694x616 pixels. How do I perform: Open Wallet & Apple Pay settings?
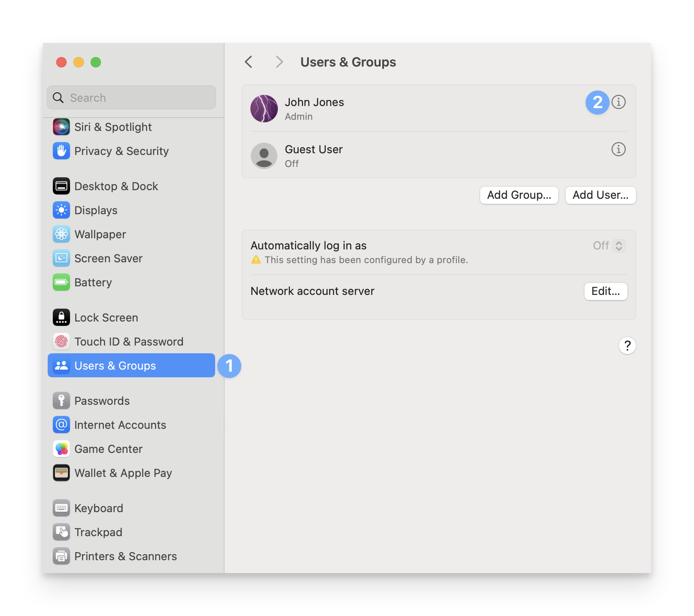tap(123, 473)
